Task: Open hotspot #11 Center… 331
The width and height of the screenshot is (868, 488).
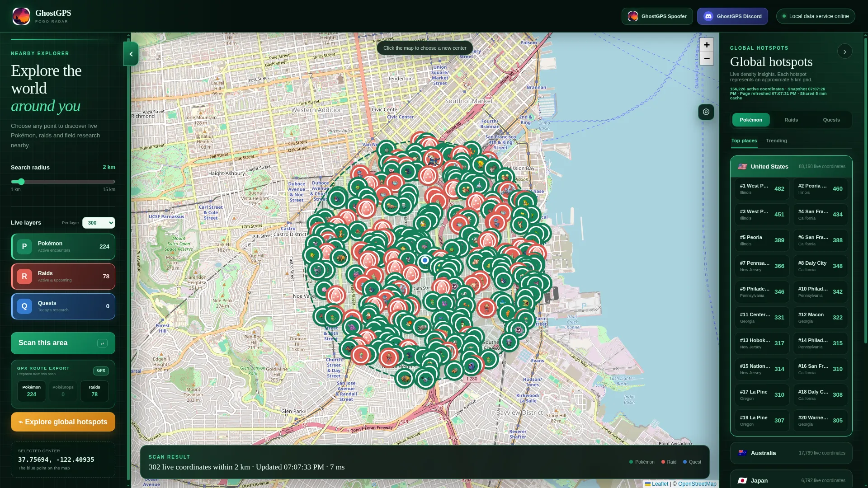Action: [x=762, y=318]
